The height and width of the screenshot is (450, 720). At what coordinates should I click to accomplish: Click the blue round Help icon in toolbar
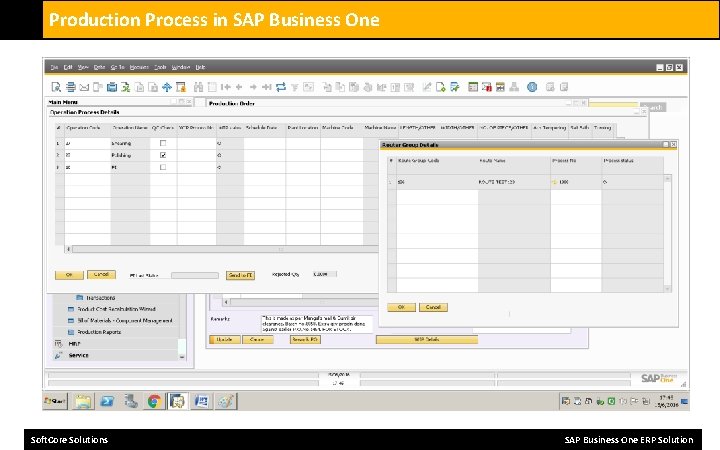point(532,87)
